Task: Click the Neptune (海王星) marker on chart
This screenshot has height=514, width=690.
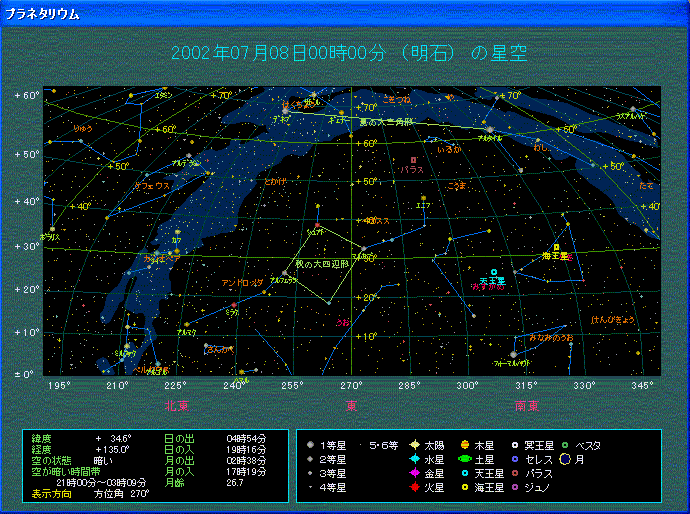Action: 557,247
